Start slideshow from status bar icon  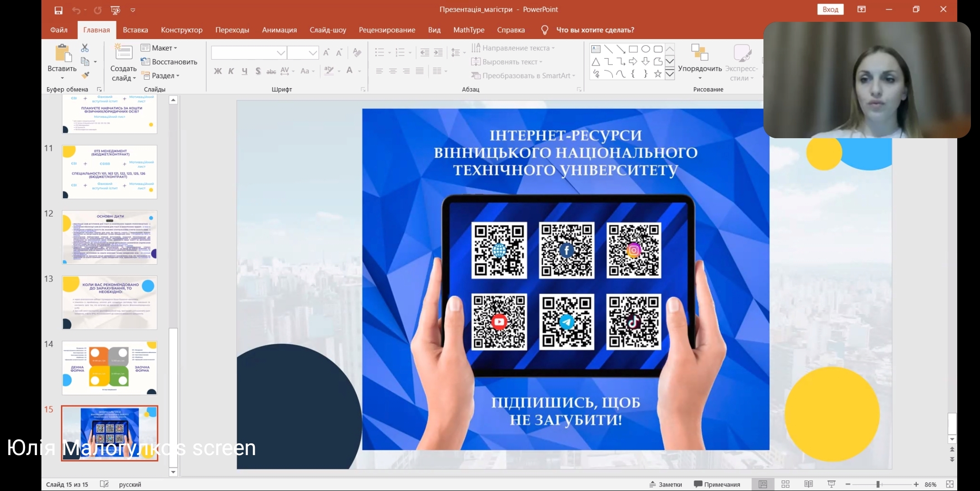click(x=831, y=484)
